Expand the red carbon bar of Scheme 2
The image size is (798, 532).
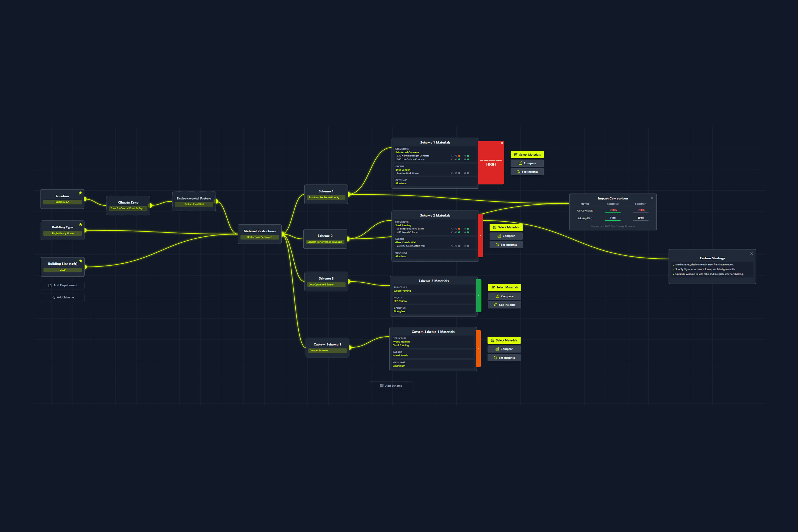[x=480, y=235]
